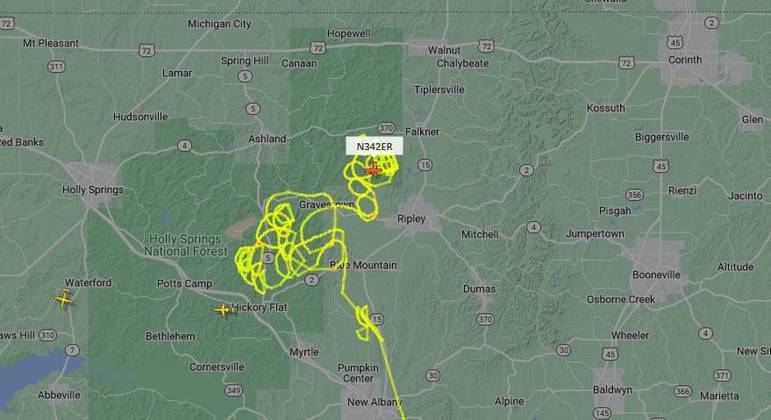The height and width of the screenshot is (420, 771).
Task: Click the N342ER callsign label
Action: tap(374, 147)
